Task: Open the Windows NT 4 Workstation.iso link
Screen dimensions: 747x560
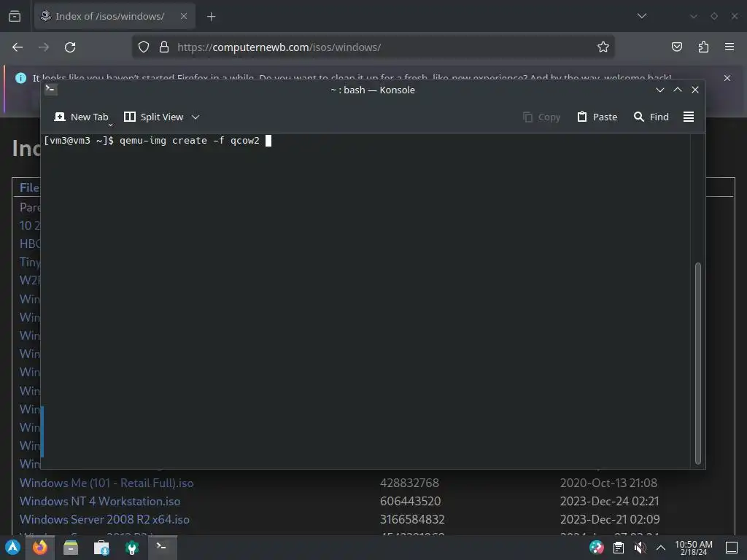Action: point(100,501)
